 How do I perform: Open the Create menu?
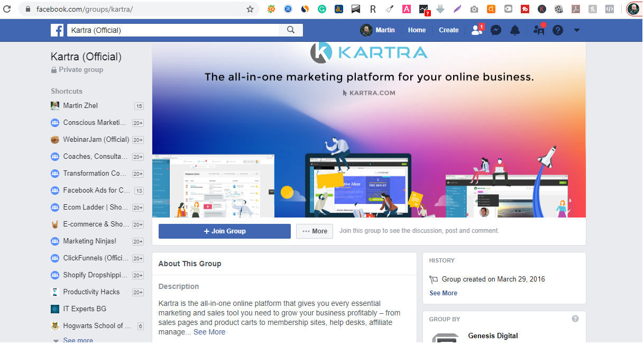(x=448, y=30)
